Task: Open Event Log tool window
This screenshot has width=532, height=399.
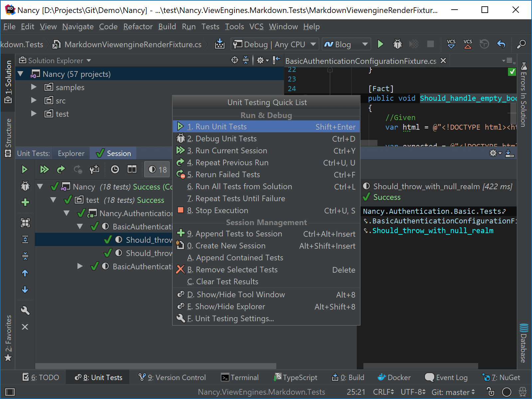Action: pyautogui.click(x=447, y=377)
